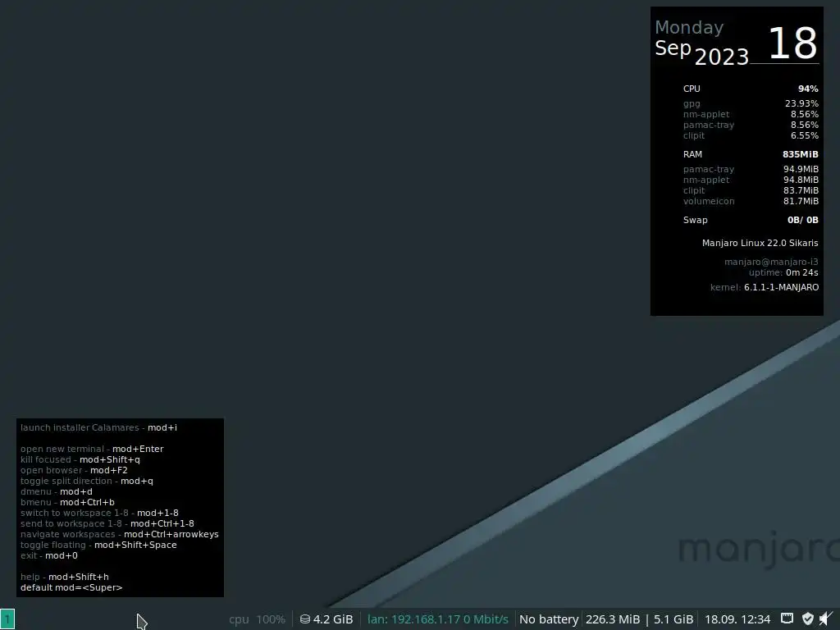This screenshot has width=840, height=630.
Task: Click the bmenu mod+Ctrl+b line
Action: point(67,503)
